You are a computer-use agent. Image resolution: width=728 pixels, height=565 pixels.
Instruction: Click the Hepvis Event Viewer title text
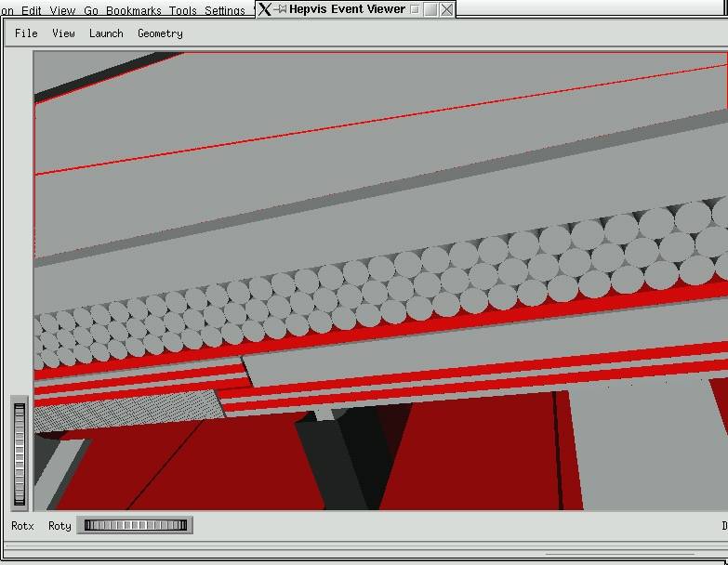click(347, 9)
